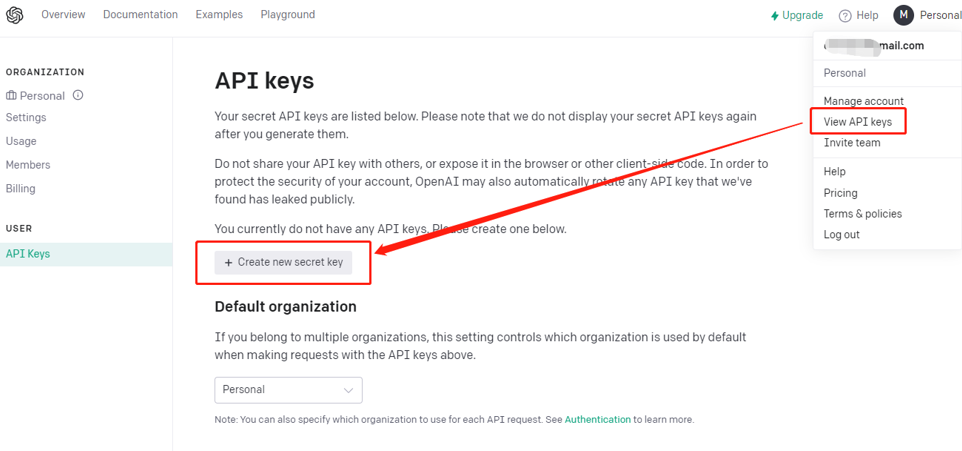
Task: Open the Help question mark icon
Action: click(x=845, y=15)
